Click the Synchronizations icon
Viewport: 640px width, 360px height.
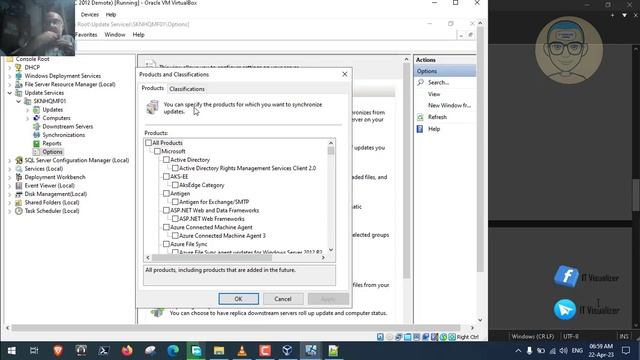tap(36, 135)
